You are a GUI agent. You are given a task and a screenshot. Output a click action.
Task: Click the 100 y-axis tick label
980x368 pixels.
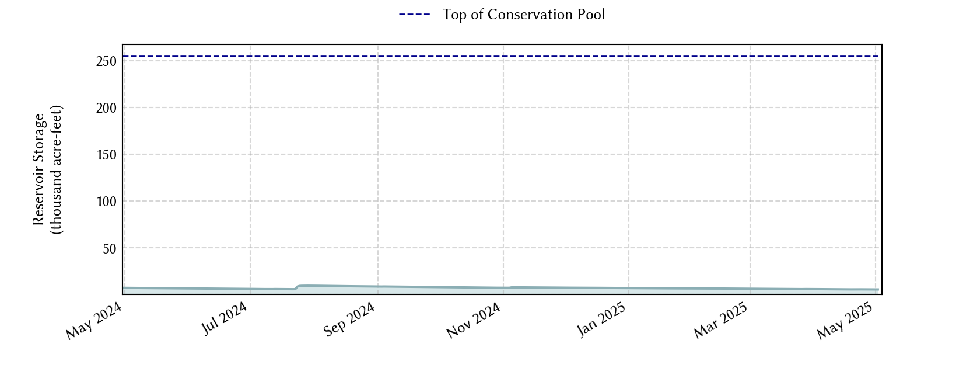pyautogui.click(x=106, y=202)
